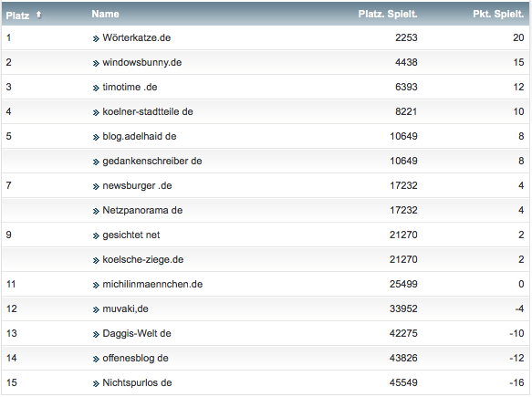Click the arrow icon before windowsbunny.de
The height and width of the screenshot is (397, 532).
(x=96, y=64)
